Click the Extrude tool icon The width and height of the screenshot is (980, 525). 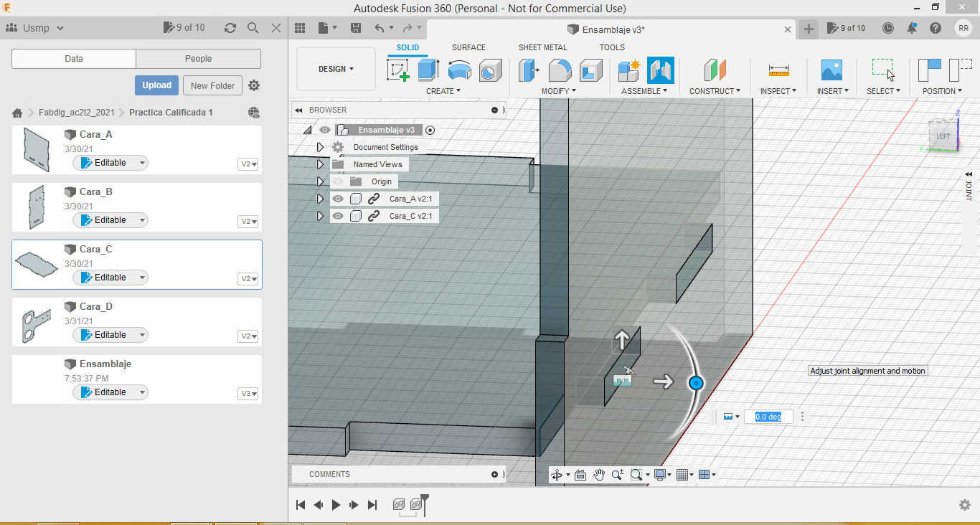click(428, 70)
